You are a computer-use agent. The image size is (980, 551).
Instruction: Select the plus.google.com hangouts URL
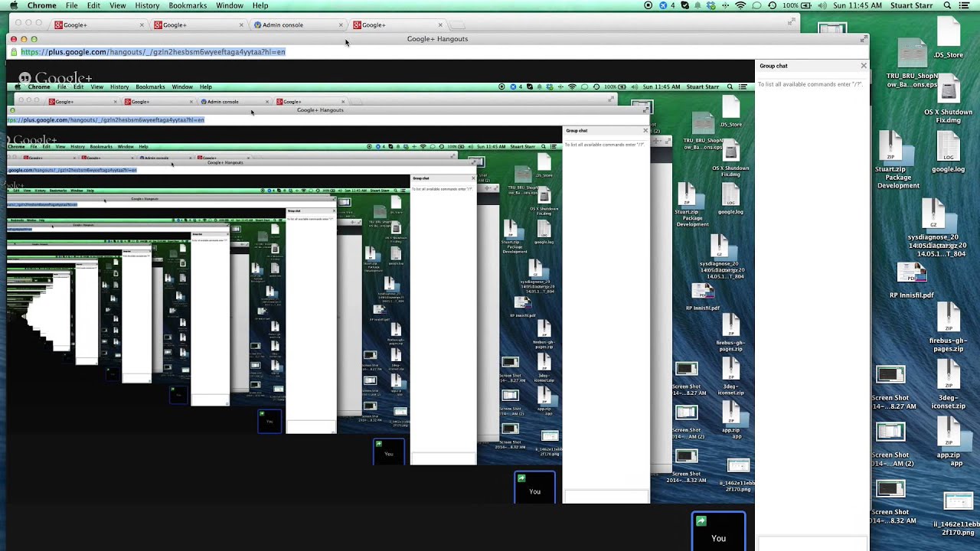click(x=153, y=52)
